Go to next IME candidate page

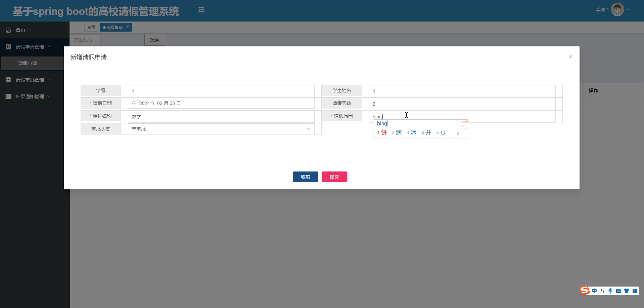(458, 133)
